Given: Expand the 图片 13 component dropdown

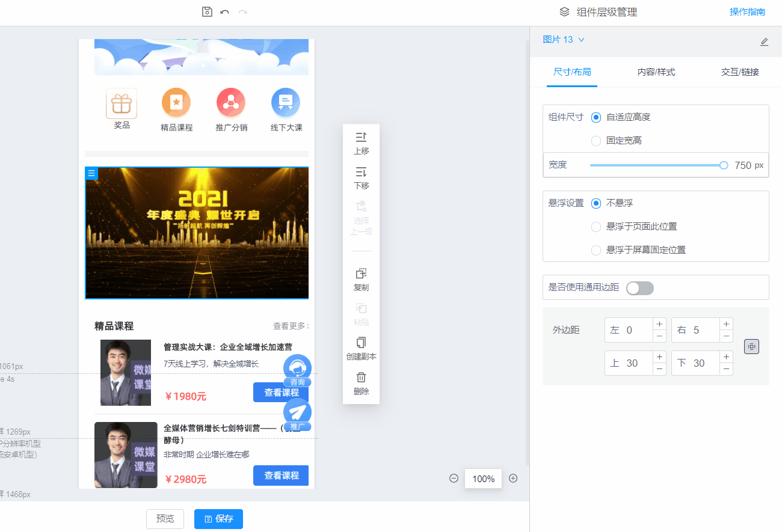Looking at the screenshot, I should click(x=581, y=40).
